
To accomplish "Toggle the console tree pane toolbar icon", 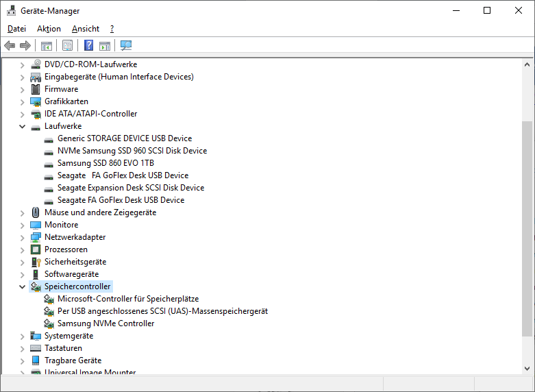I will (x=47, y=45).
